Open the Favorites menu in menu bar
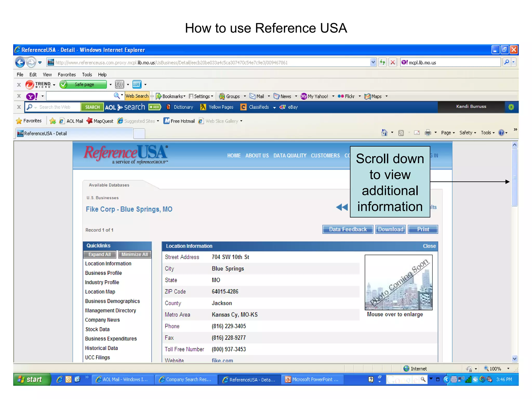The image size is (532, 399). point(67,75)
